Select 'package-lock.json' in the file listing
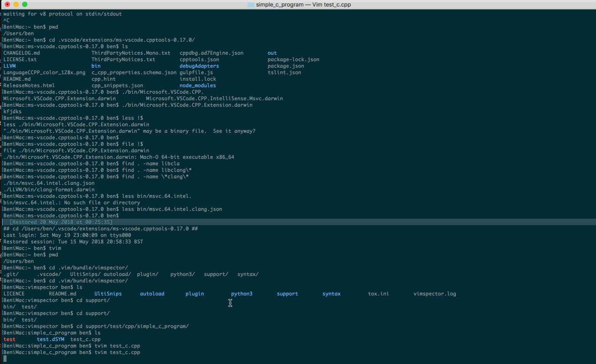 [293, 59]
